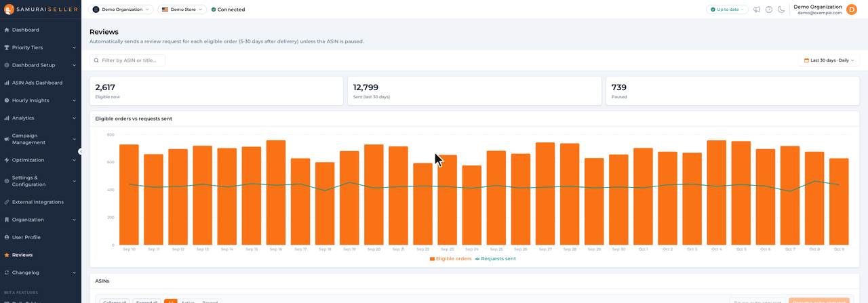The height and width of the screenshot is (303, 868).
Task: Expand Priority Tiers chevron
Action: pyautogui.click(x=74, y=47)
